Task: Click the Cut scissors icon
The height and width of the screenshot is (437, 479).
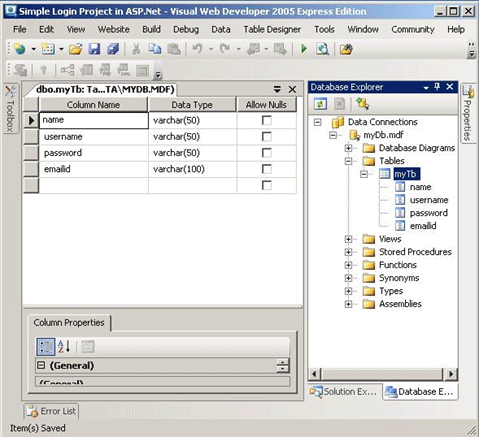Action: click(x=136, y=49)
